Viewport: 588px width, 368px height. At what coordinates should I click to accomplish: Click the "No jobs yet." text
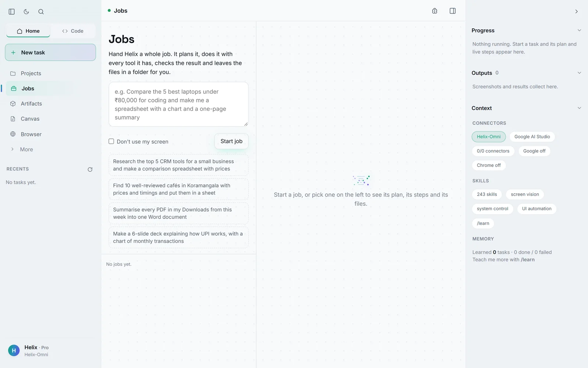pyautogui.click(x=119, y=264)
